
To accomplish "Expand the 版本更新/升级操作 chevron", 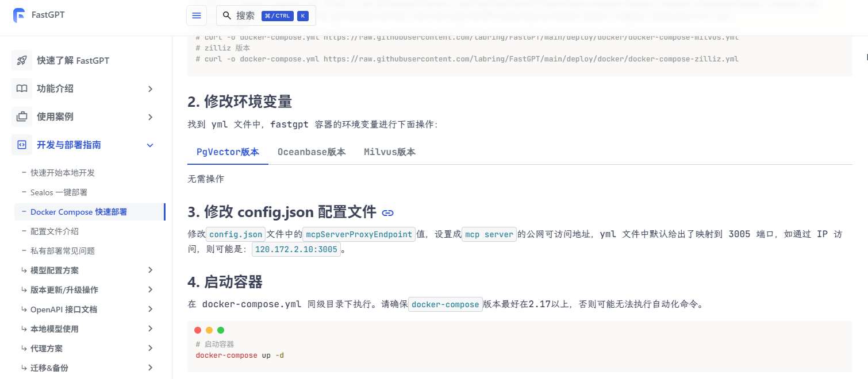I will [x=150, y=289].
